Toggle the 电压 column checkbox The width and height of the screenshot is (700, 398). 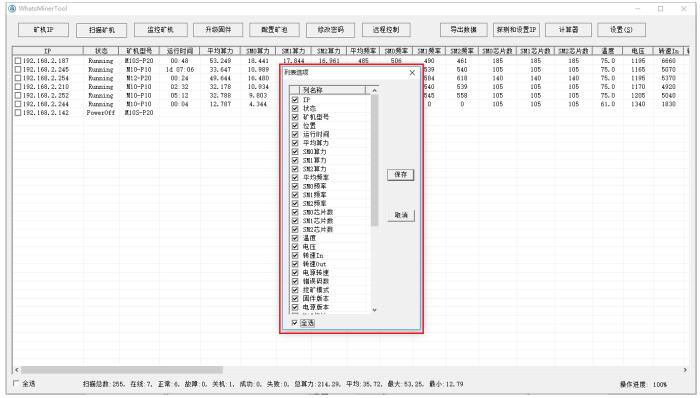tap(295, 246)
